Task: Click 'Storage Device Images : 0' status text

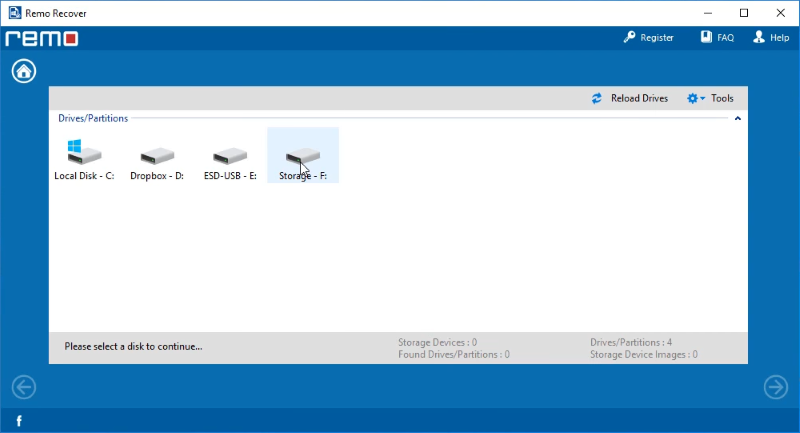Action: click(x=644, y=354)
